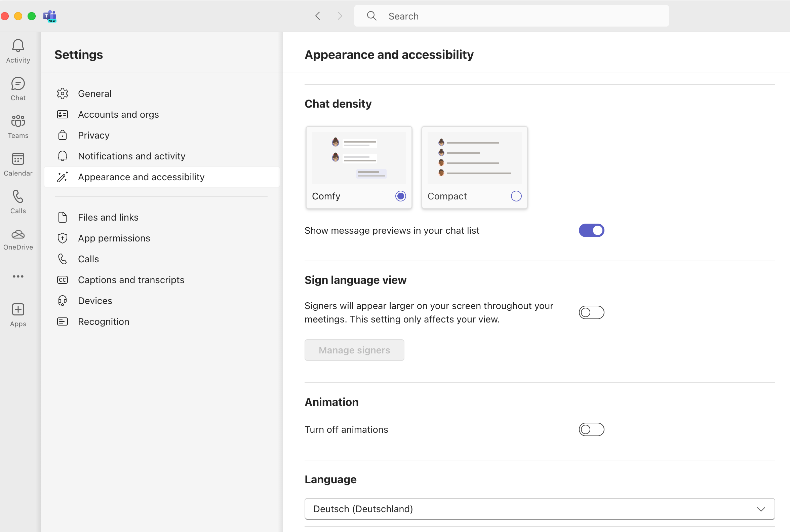Enable the Sign language view toggle
This screenshot has height=532, width=790.
click(591, 312)
